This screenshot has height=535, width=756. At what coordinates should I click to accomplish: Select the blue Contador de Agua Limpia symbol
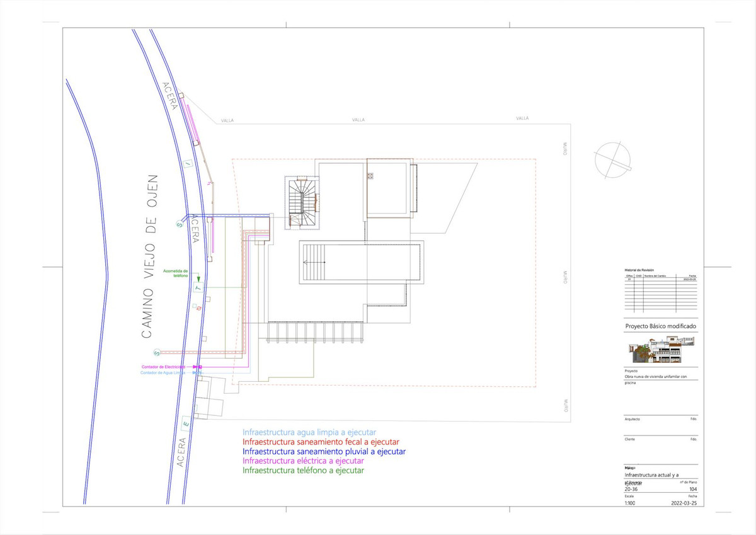click(x=197, y=372)
